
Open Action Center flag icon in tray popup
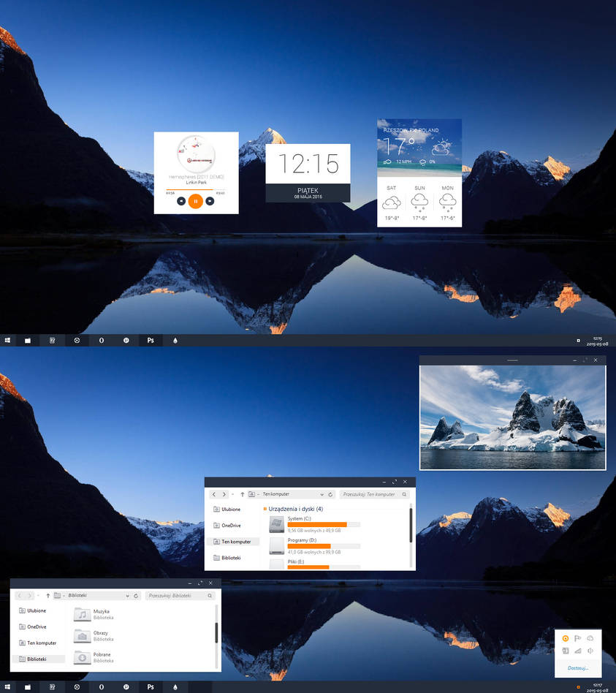point(577,638)
